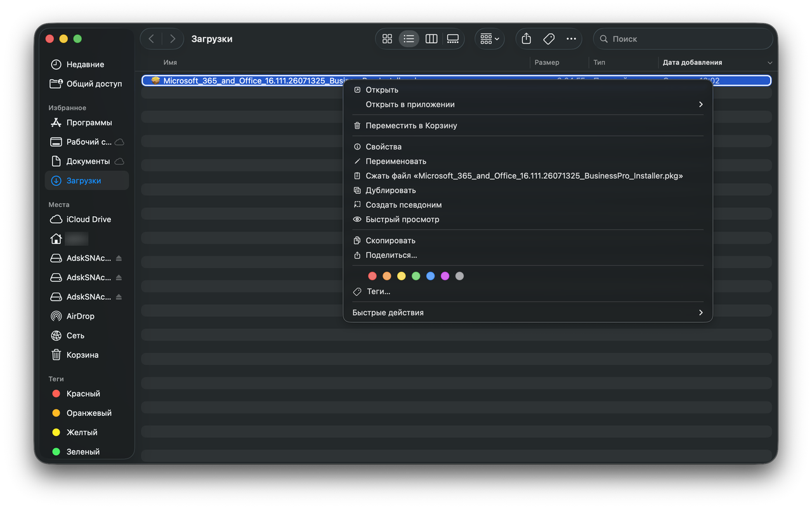Expand the Открыть в приложении submenu

click(528, 105)
